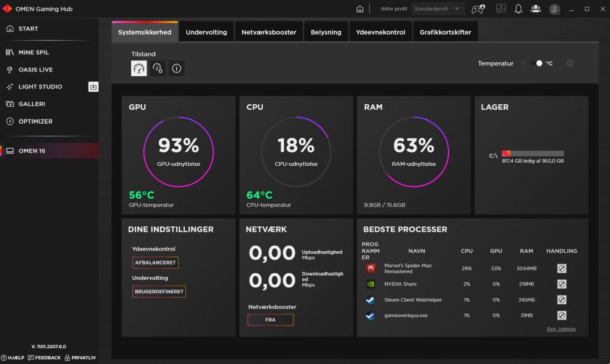Viewport: 610px width, 364px height.
Task: Click the 817,4 GB ledig storage text
Action: pyautogui.click(x=533, y=161)
